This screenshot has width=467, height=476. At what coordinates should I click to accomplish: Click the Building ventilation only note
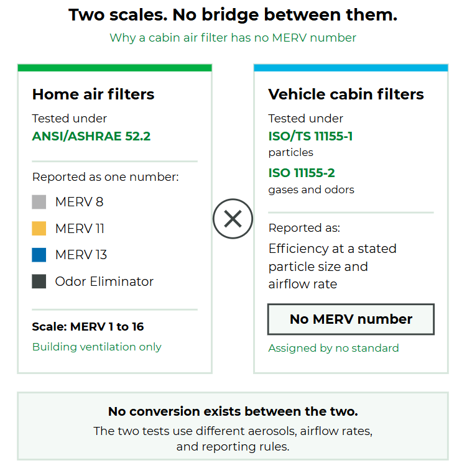coord(96,347)
